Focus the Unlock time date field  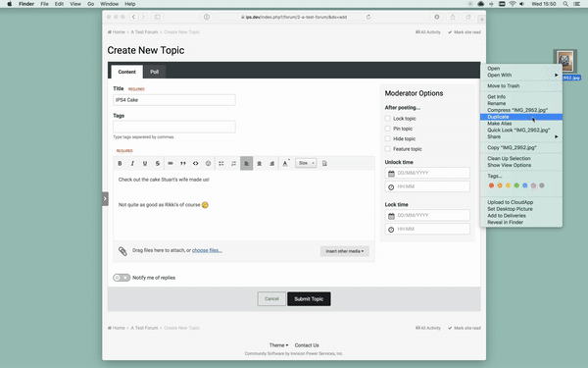click(427, 173)
